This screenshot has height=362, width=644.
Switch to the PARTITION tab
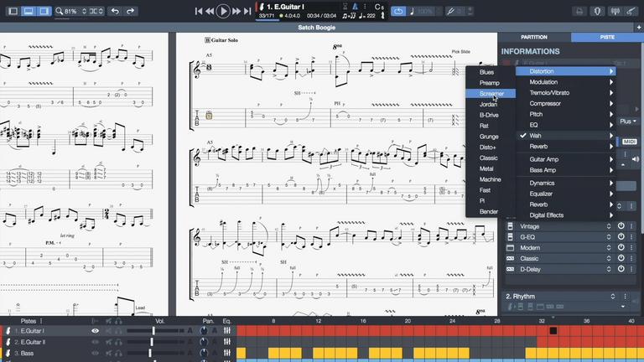pos(534,37)
